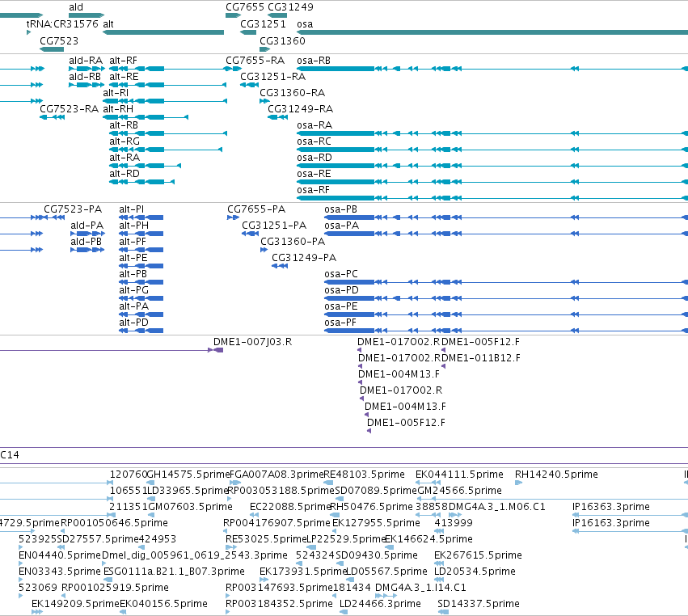The width and height of the screenshot is (688, 616).
Task: Select the osa-PC protein label
Action: click(341, 274)
